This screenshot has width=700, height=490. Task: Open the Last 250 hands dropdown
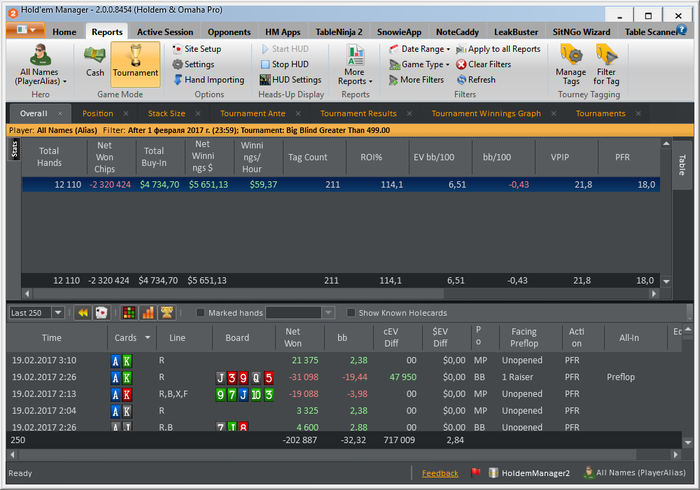coord(58,313)
